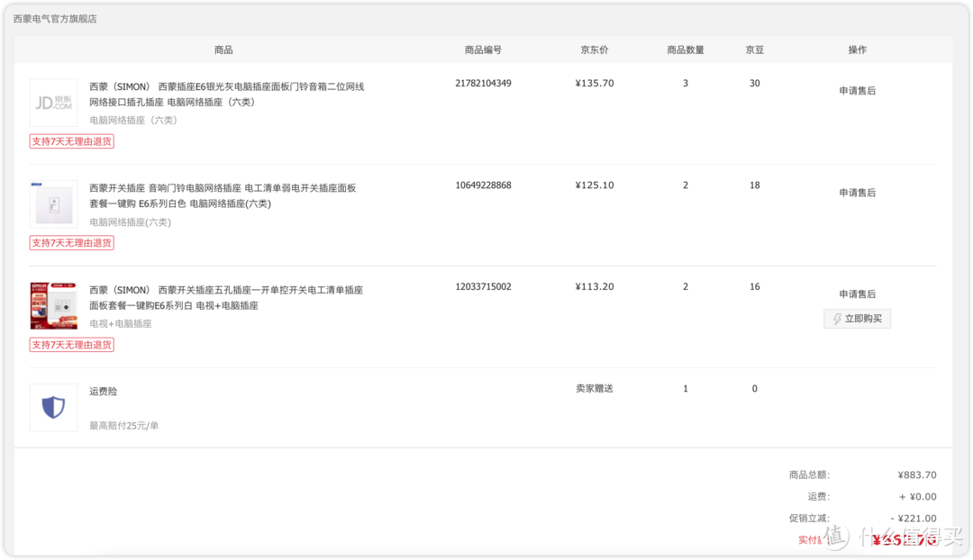Select the 京豆 value 16
The height and width of the screenshot is (560, 973).
[x=755, y=286]
